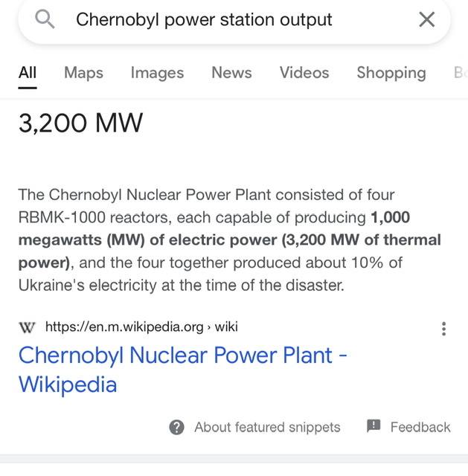
Task: Select the Shopping tab
Action: [391, 73]
